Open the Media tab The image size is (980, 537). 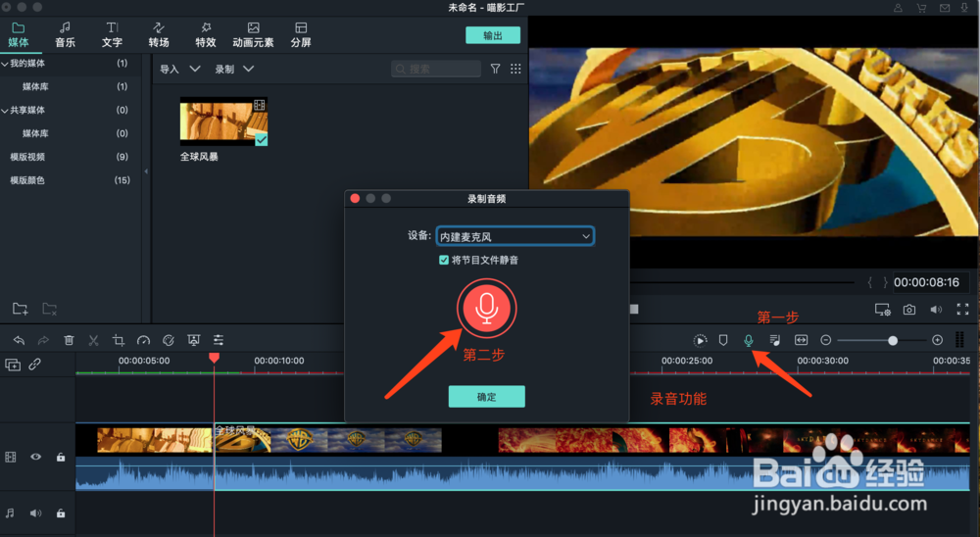pos(18,35)
